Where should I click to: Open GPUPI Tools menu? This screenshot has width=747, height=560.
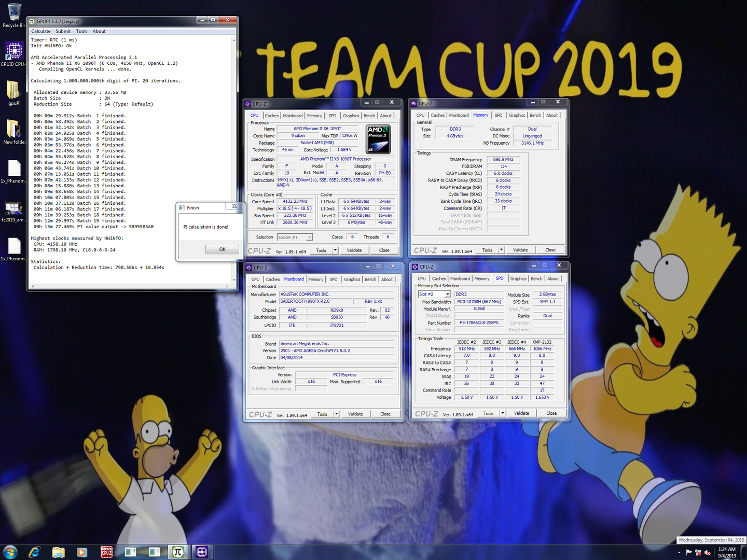(82, 31)
